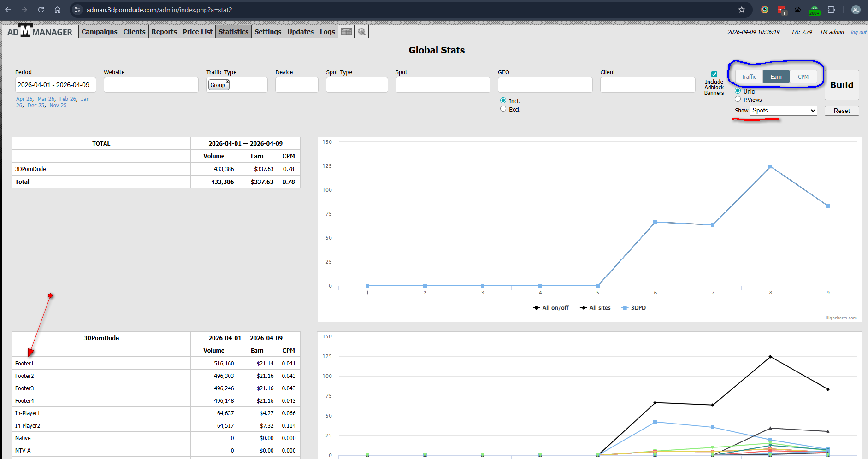
Task: Click the magnifier search icon beside Logs
Action: coord(362,32)
